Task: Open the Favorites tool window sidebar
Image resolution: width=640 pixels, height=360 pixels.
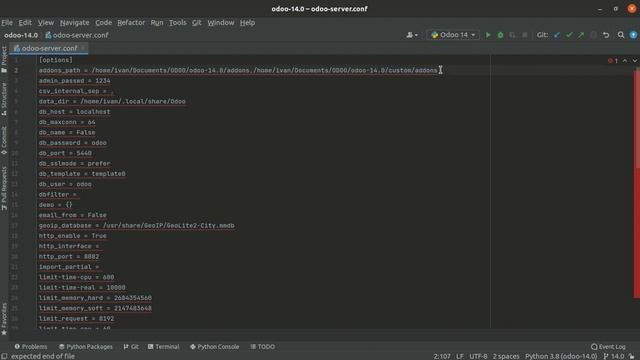Action: pos(4,319)
